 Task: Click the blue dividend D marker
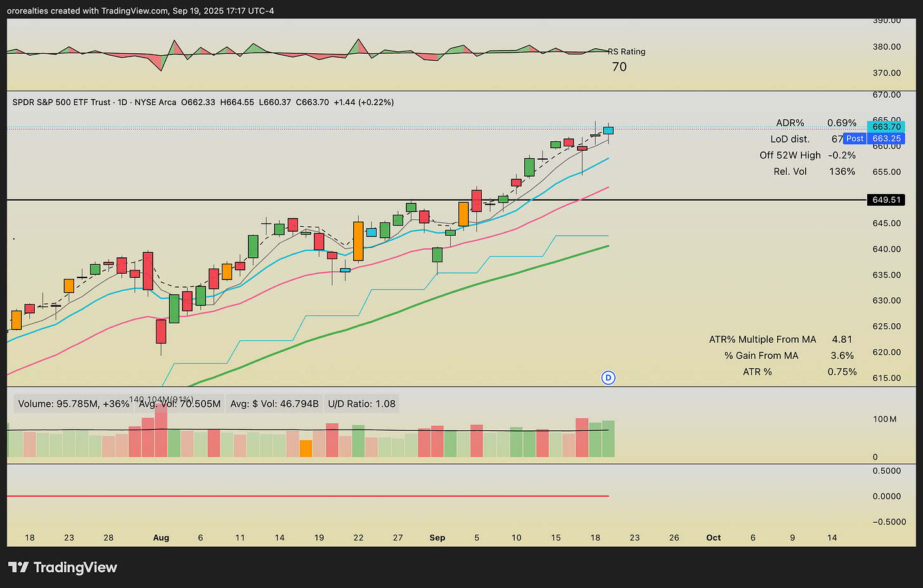(608, 378)
